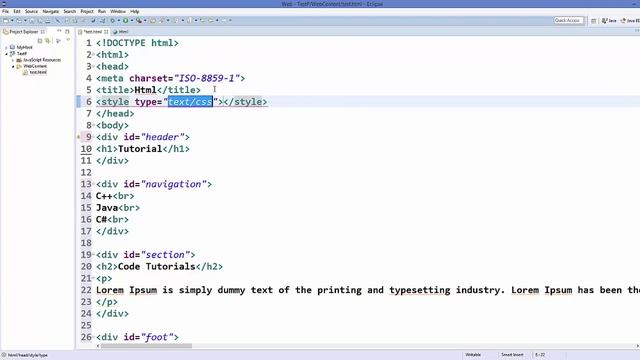Expand the MyHtml project node
This screenshot has width=640, height=360.
click(7, 47)
